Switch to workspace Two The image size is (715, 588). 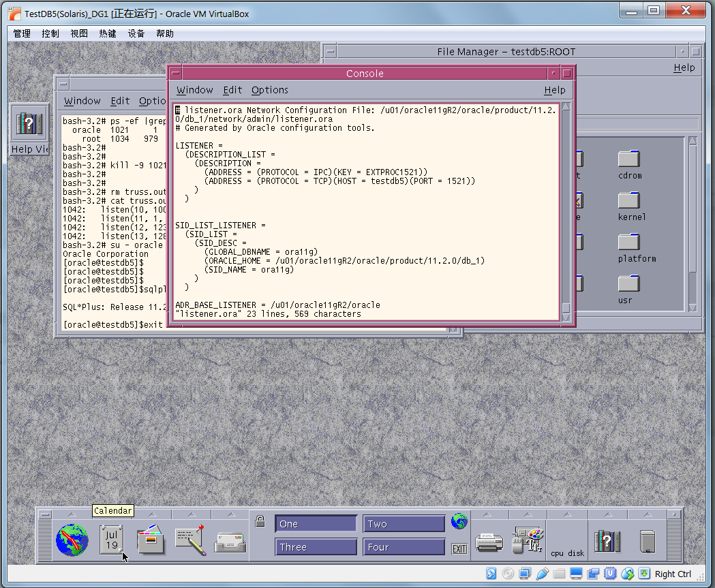[x=404, y=524]
